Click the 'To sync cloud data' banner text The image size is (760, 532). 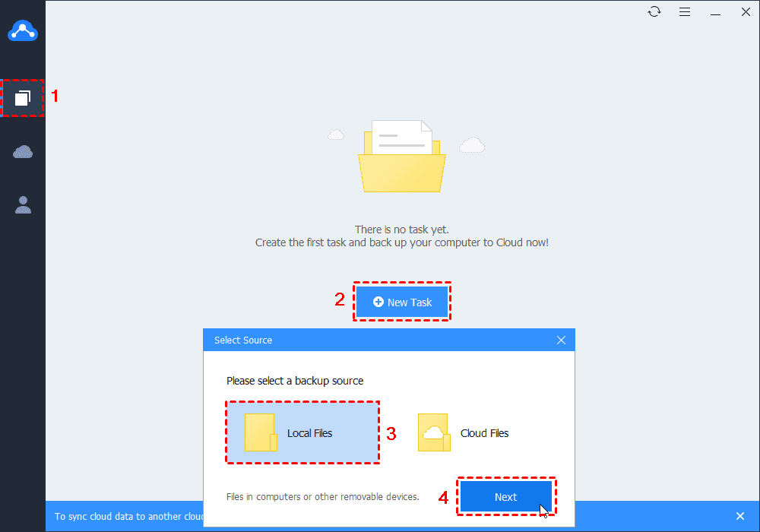pyautogui.click(x=129, y=517)
